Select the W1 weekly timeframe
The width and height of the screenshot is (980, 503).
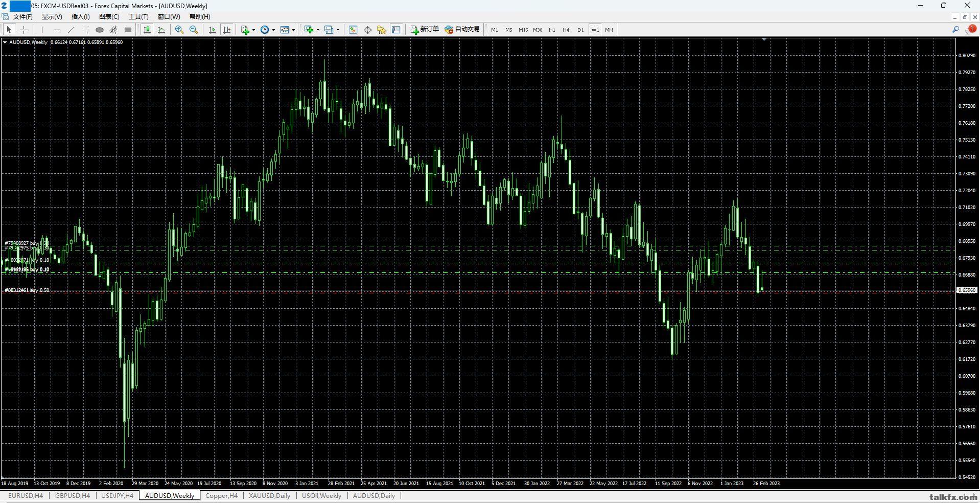coord(595,30)
